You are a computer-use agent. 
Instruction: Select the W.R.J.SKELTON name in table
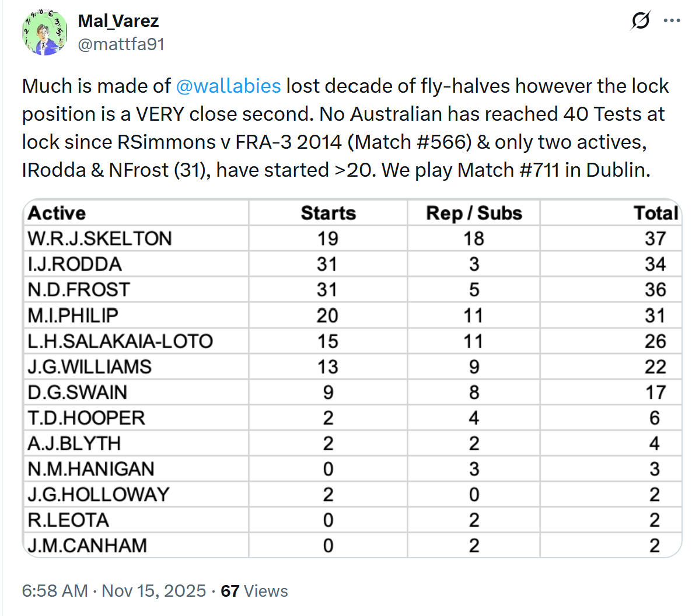click(x=100, y=239)
